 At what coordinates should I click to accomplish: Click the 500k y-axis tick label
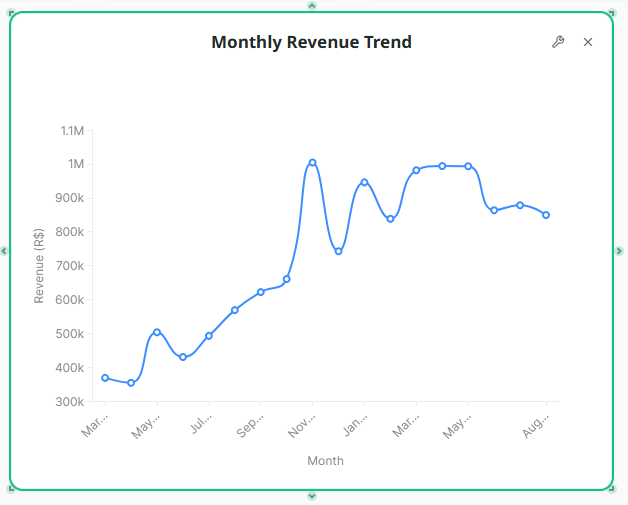[70, 334]
